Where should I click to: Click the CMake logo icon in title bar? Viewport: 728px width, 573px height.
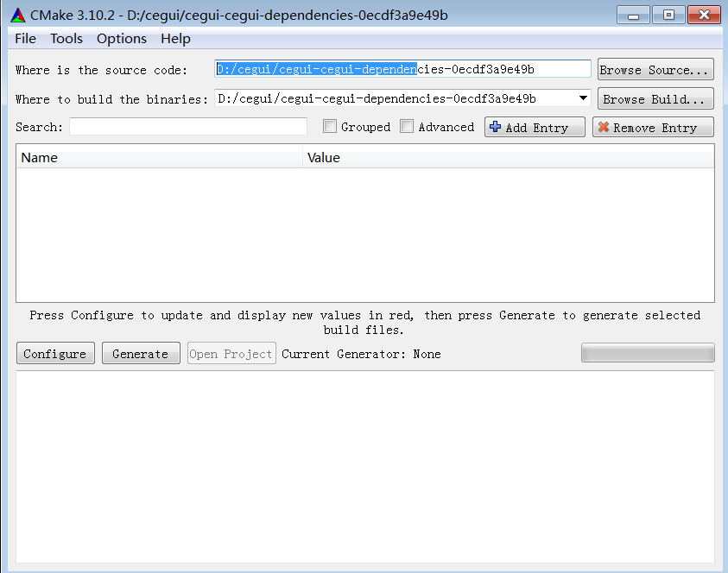[17, 16]
